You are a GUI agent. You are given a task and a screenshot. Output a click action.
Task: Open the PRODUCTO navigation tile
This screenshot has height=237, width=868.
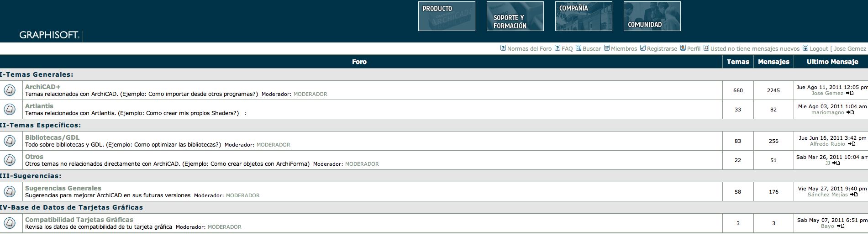(446, 16)
